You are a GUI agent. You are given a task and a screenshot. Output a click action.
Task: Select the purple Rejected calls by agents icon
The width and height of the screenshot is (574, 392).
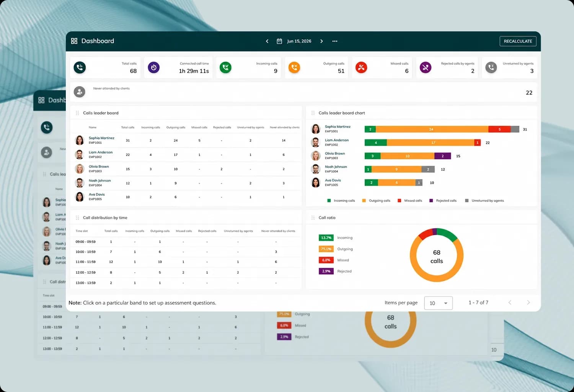tap(426, 67)
